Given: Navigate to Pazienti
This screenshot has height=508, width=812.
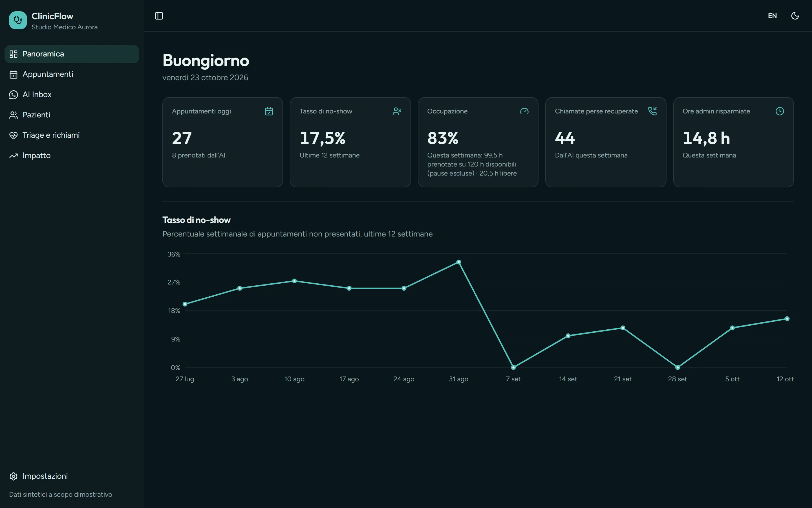Looking at the screenshot, I should 72,115.
